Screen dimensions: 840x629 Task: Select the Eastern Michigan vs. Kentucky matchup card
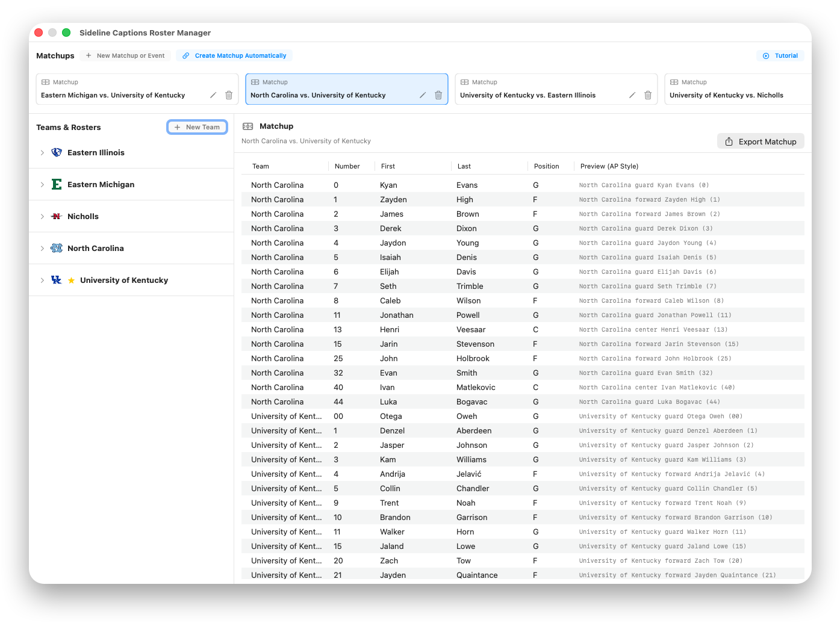[x=120, y=89]
